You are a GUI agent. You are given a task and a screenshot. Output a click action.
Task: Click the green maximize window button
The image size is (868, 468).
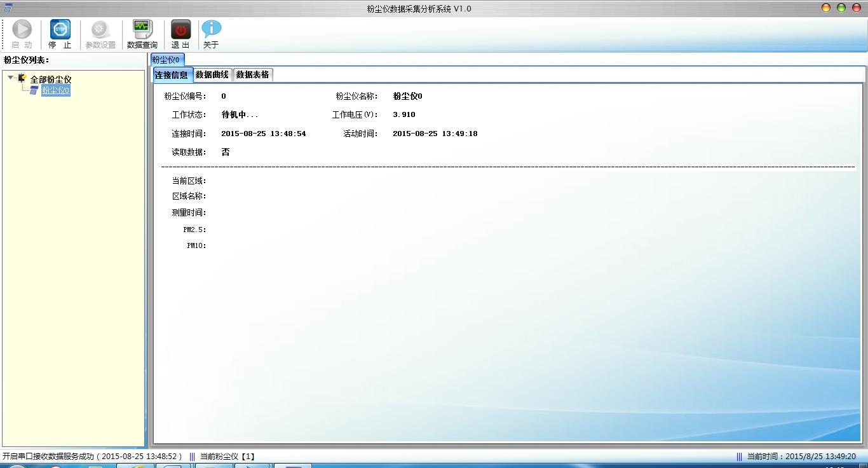841,8
